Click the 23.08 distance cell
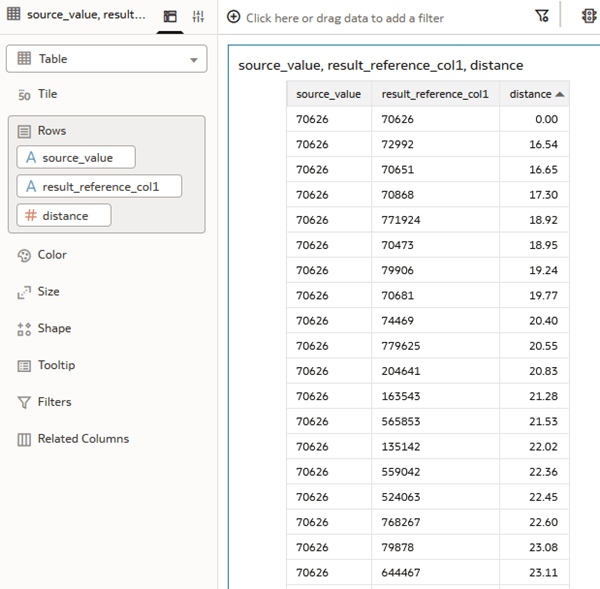The height and width of the screenshot is (589, 600). point(534,547)
